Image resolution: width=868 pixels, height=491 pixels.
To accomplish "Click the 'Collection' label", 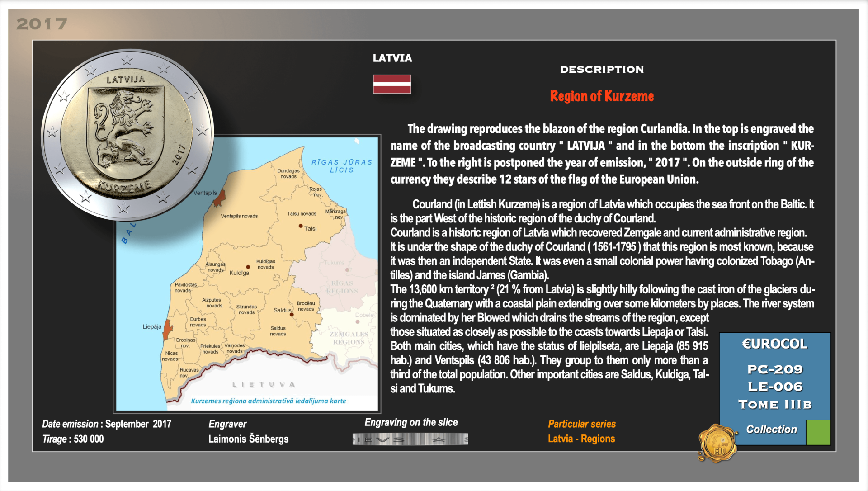I will click(771, 429).
